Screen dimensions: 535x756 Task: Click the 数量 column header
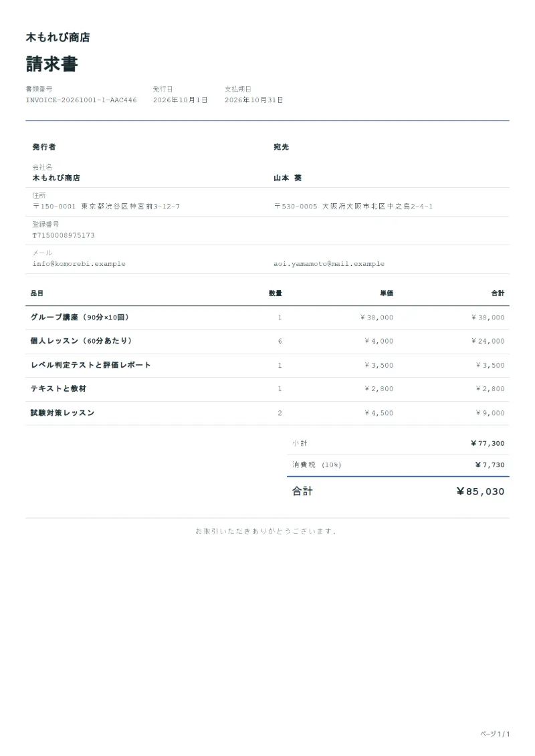(x=276, y=293)
